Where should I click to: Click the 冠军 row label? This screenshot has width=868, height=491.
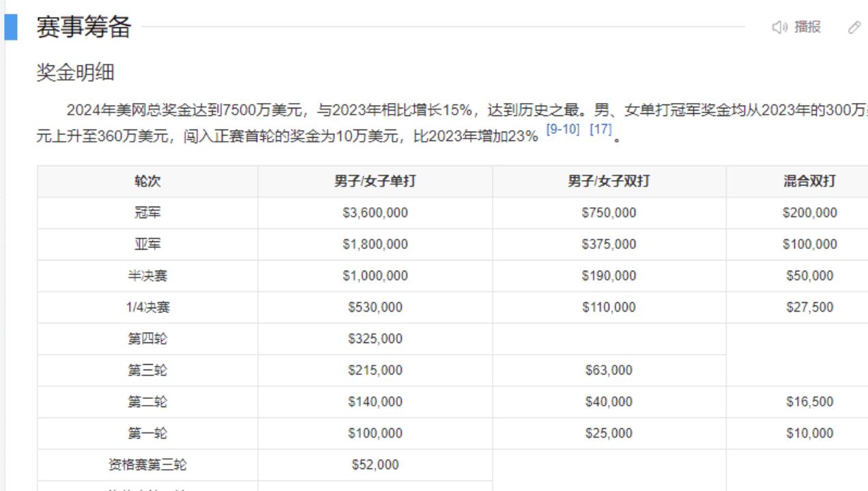pos(147,213)
